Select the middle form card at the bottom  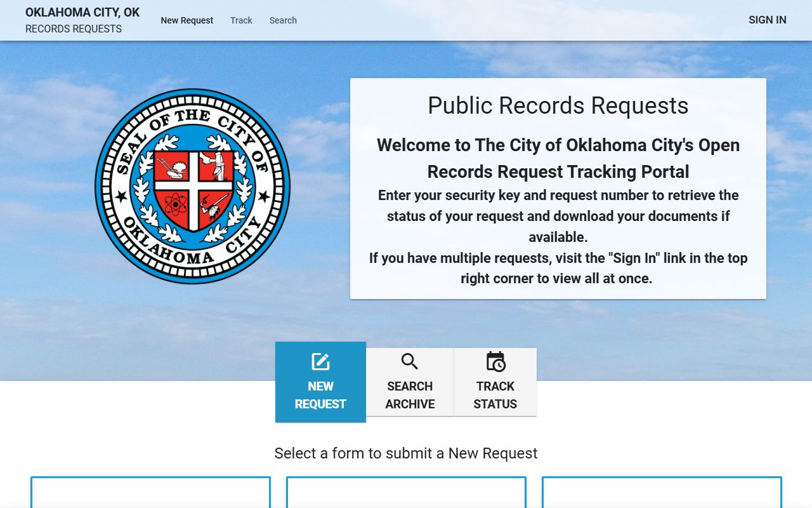coord(406,493)
